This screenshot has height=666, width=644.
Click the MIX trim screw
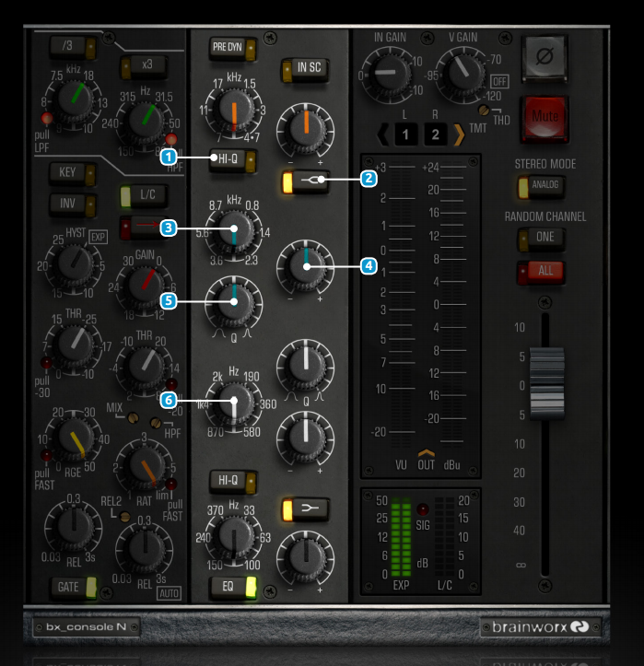pos(133,417)
